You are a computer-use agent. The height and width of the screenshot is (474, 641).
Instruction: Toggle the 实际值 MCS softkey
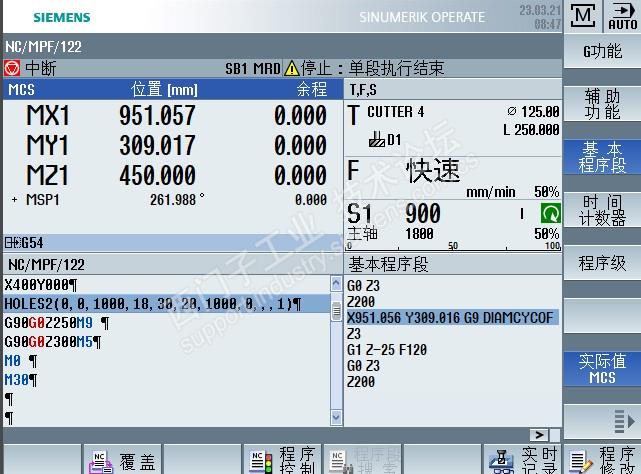(602, 369)
